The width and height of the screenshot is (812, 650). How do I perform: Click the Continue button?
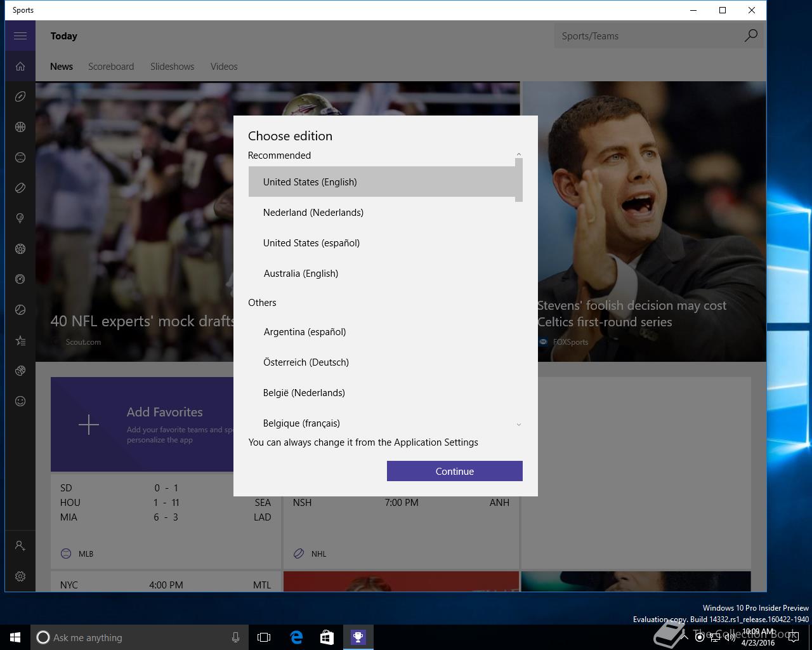click(455, 471)
